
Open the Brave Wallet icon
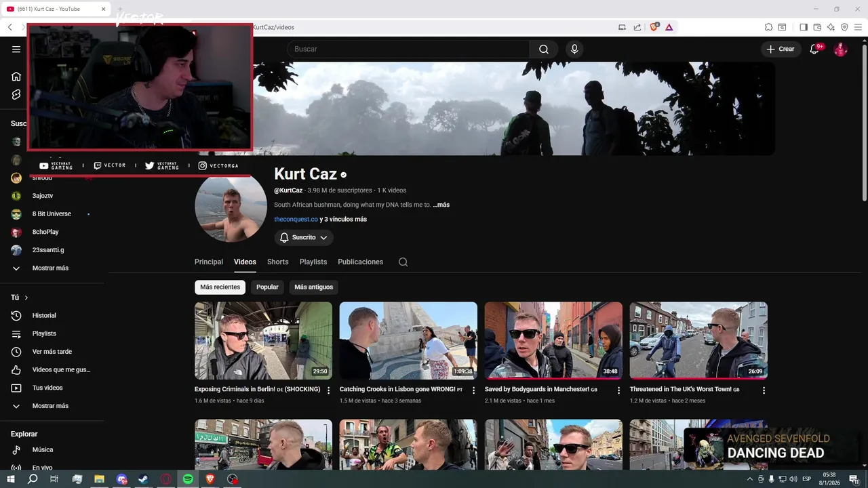[817, 27]
